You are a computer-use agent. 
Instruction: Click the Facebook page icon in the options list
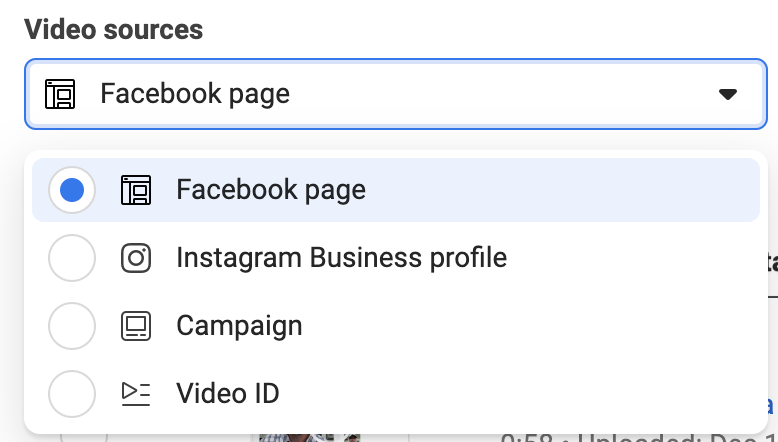tap(136, 190)
